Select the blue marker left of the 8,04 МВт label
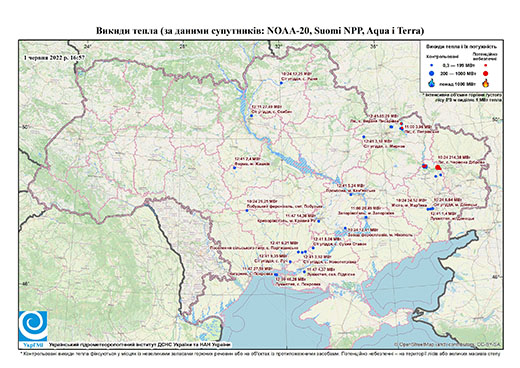Screen dimensions: 520x368 point(313,248)
